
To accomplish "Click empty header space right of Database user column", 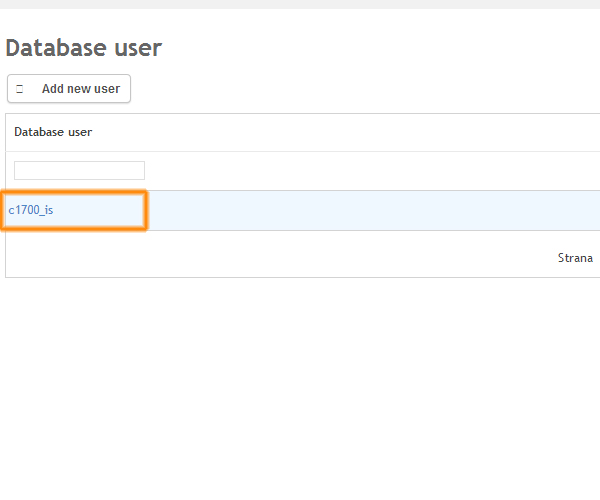I will coord(350,132).
